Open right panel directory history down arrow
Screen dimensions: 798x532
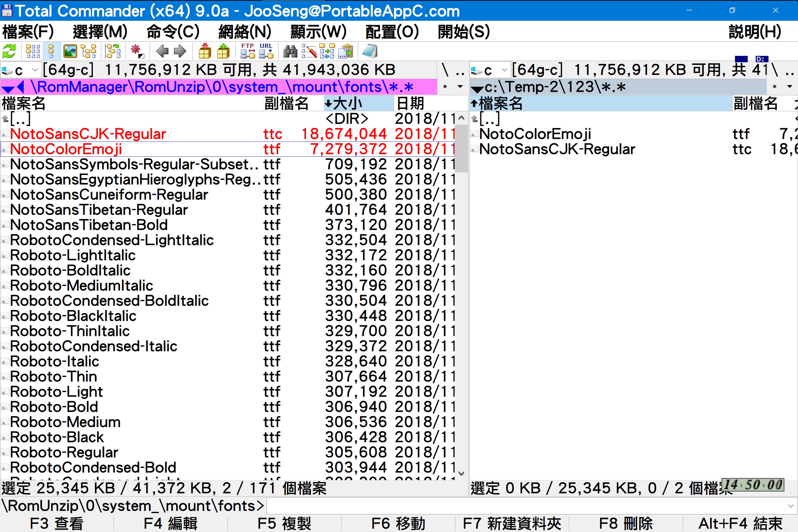pos(790,87)
